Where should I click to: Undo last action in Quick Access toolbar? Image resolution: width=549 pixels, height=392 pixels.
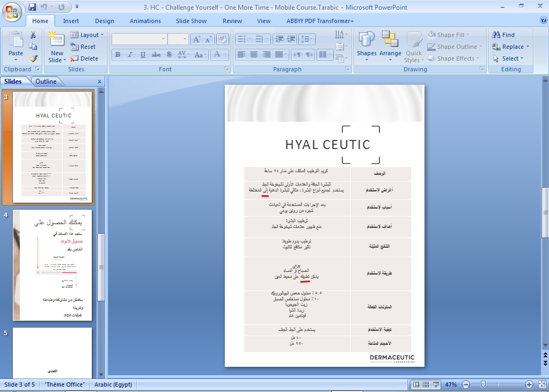coord(44,6)
